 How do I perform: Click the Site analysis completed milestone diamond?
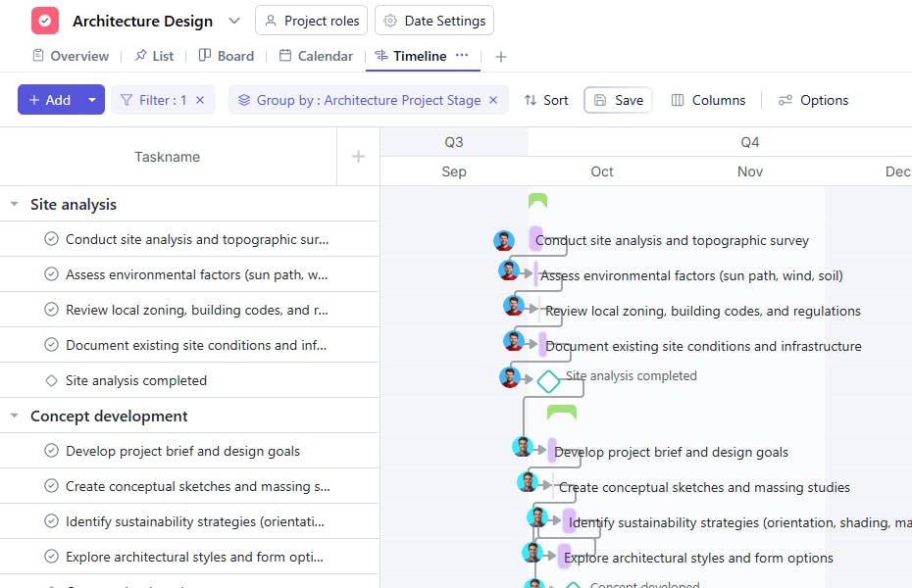pyautogui.click(x=548, y=380)
